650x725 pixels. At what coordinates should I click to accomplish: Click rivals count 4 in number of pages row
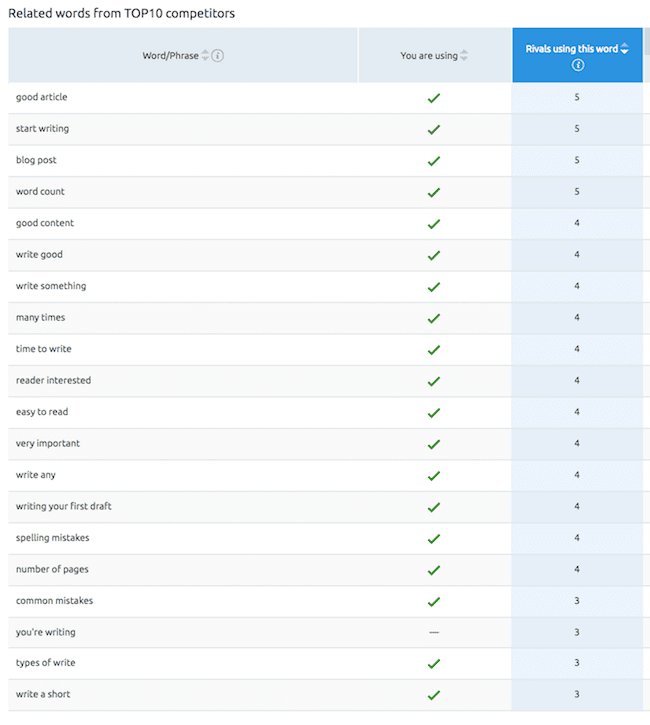point(577,569)
